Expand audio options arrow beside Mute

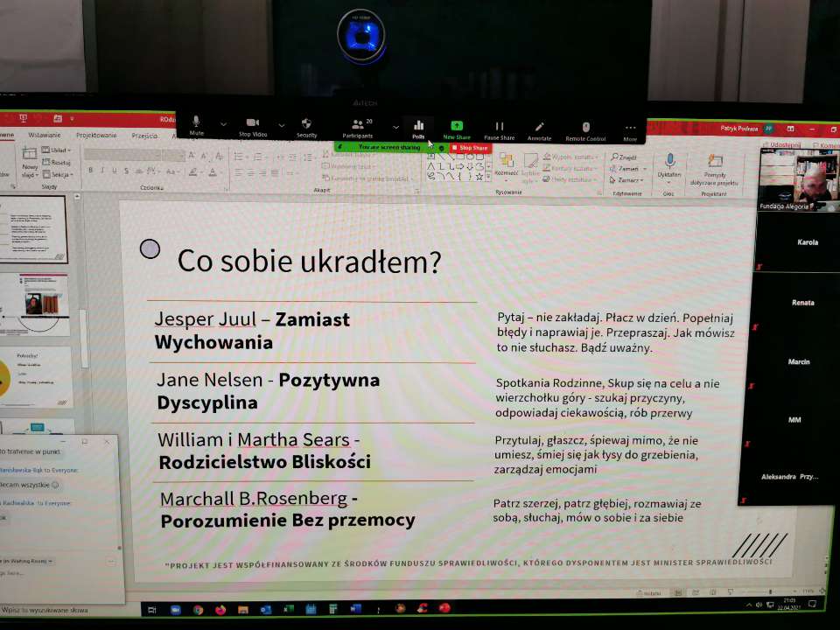click(x=223, y=124)
